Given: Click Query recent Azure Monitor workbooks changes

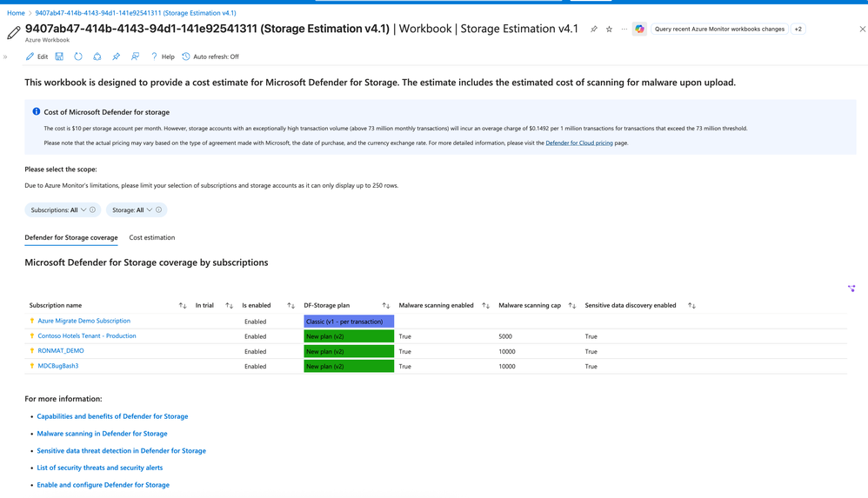Looking at the screenshot, I should point(719,30).
